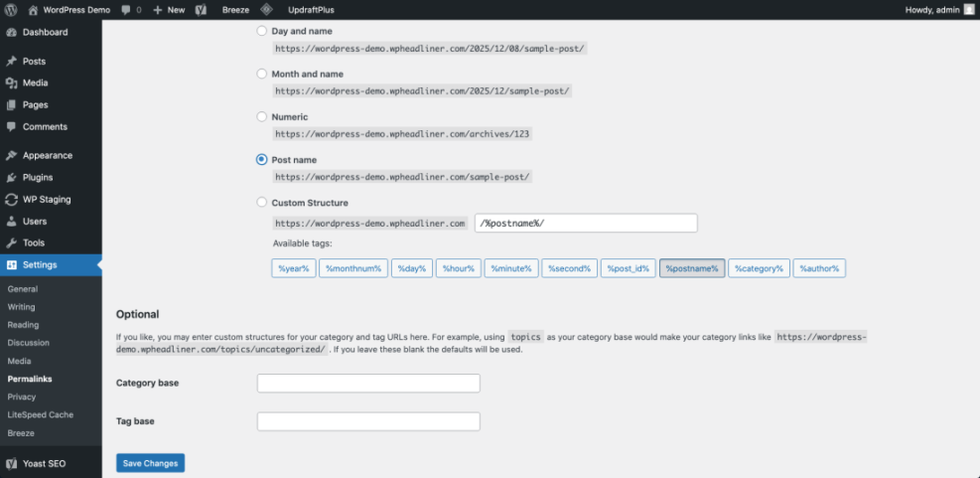Image resolution: width=980 pixels, height=478 pixels.
Task: Click the Dashboard gauge icon
Action: click(11, 33)
